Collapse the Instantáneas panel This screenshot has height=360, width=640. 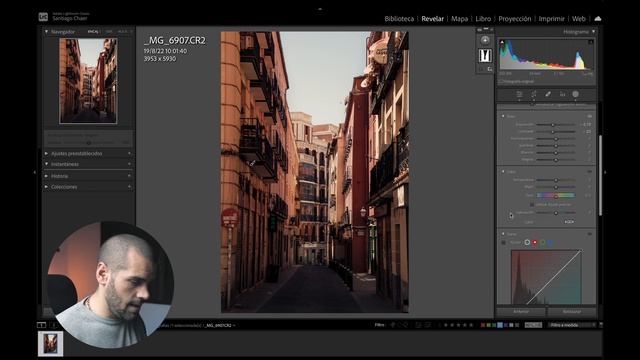46,164
